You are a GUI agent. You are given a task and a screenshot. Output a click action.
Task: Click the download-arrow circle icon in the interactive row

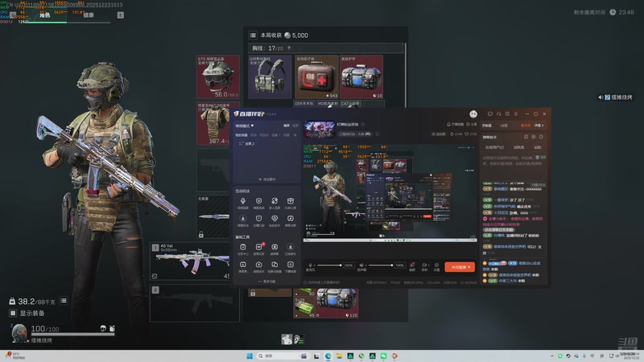(243, 218)
